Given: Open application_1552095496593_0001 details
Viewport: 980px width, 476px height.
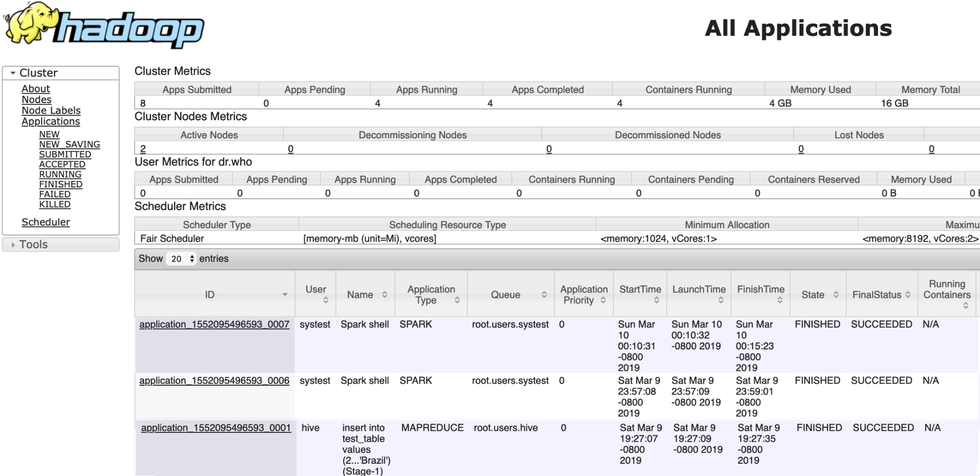Looking at the screenshot, I should pos(216,428).
